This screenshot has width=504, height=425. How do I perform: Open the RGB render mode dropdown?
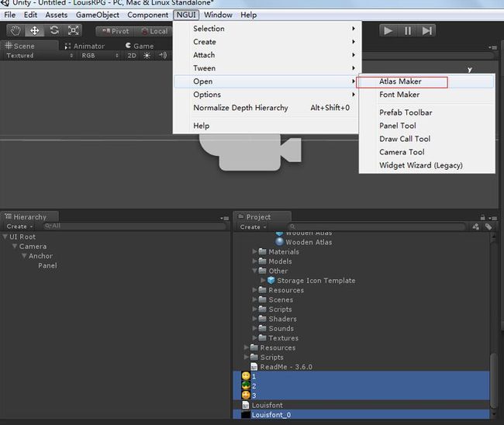[x=99, y=56]
